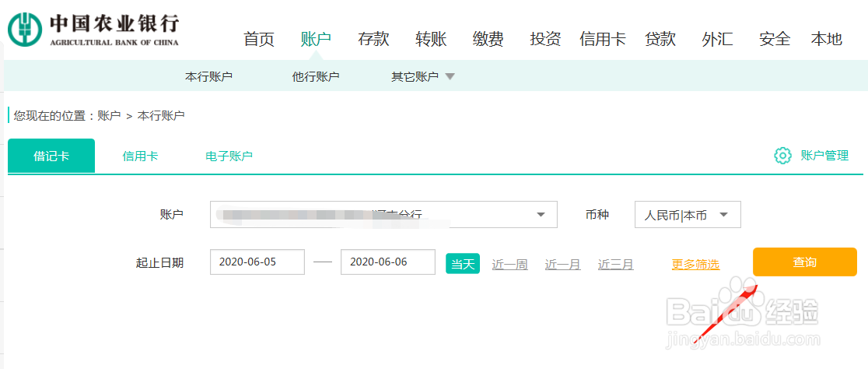Open the 账户管理 link
The image size is (868, 369).
point(824,156)
